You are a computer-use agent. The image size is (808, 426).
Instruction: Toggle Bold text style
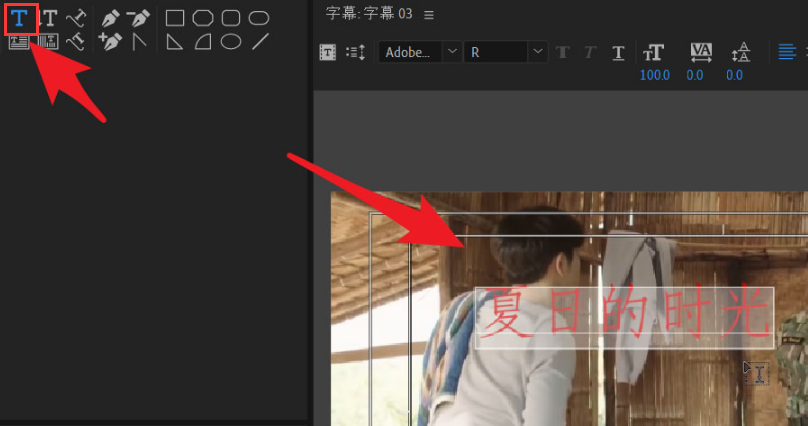[563, 53]
